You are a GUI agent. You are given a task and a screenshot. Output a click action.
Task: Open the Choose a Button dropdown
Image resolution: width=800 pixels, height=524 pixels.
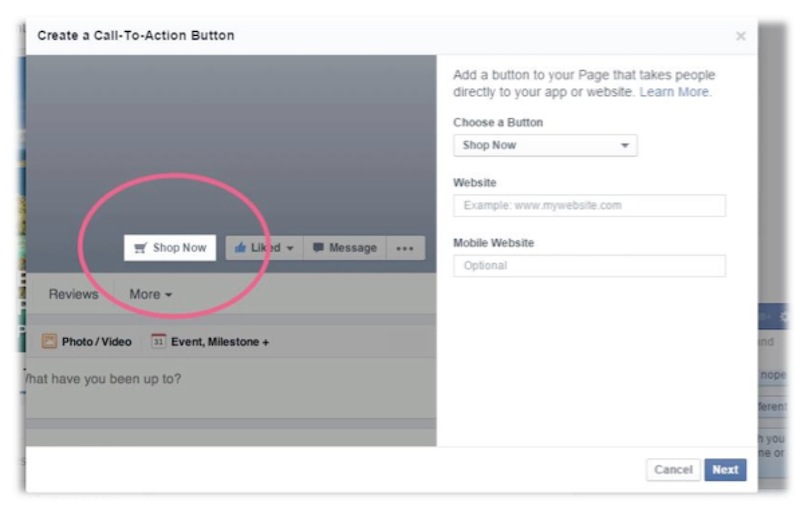(545, 145)
